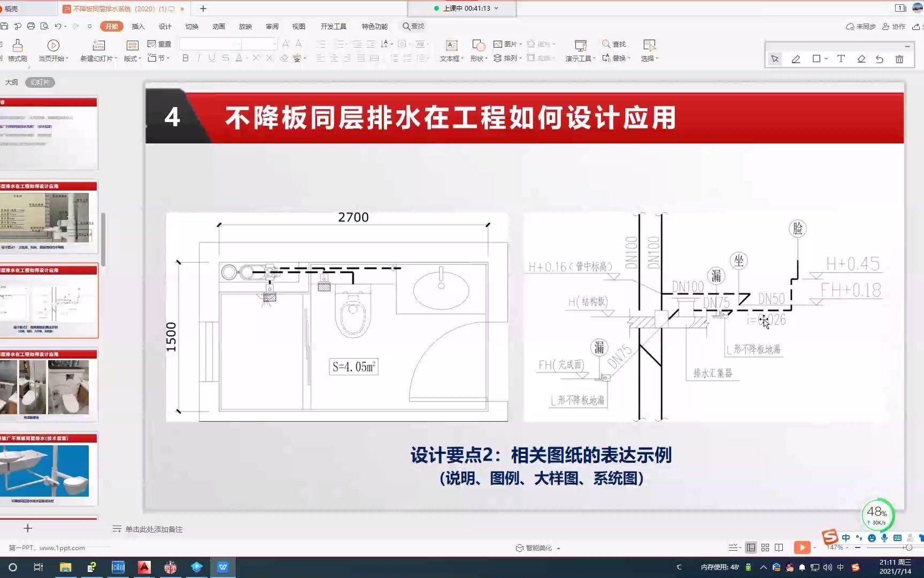Open the Not Synced (未同步) cloud status
This screenshot has height=578, width=924.
pos(860,26)
